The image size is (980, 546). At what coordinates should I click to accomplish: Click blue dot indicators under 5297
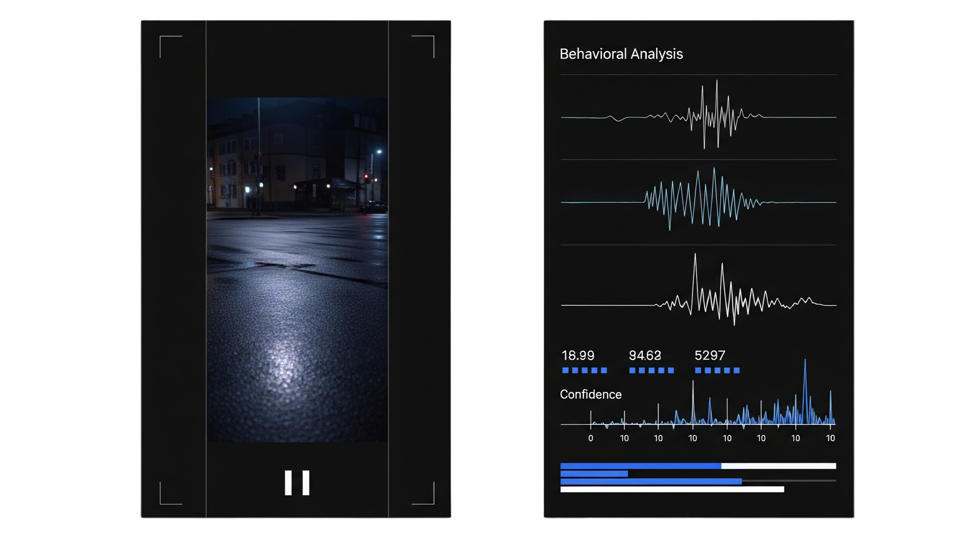point(717,370)
